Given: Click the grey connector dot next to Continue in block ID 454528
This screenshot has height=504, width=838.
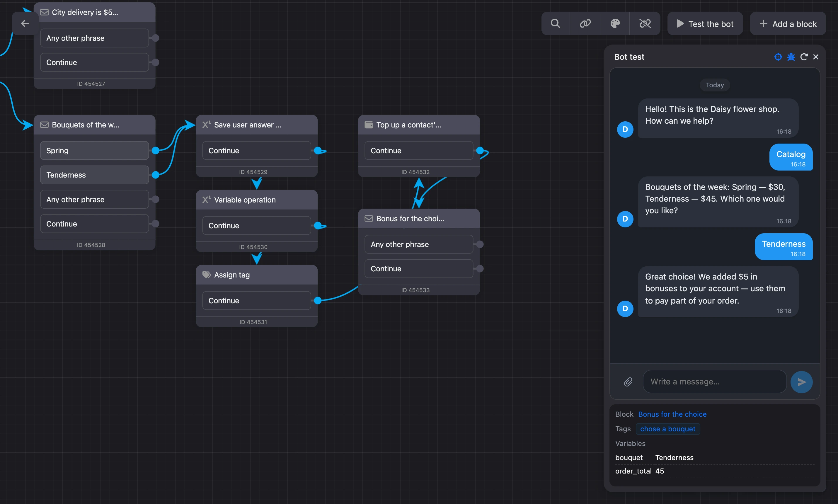Looking at the screenshot, I should (156, 224).
